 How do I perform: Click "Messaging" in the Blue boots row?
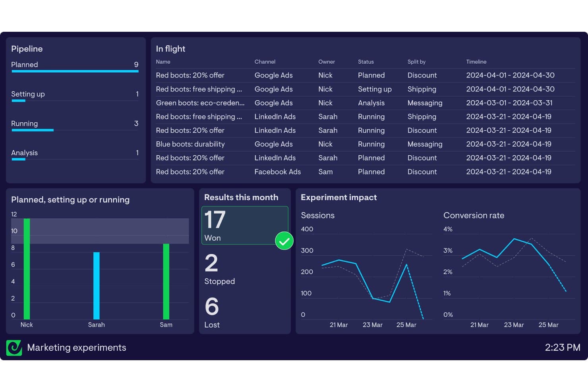coord(425,144)
